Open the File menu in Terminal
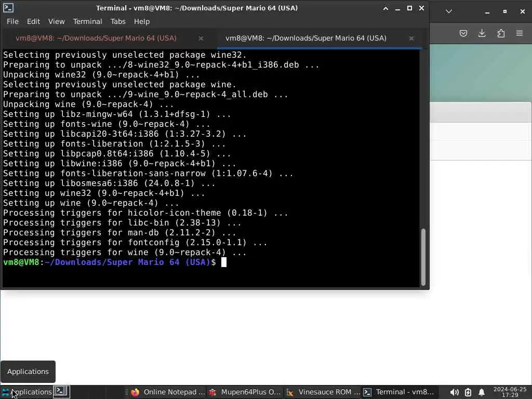This screenshot has width=532, height=399. pos(12,21)
